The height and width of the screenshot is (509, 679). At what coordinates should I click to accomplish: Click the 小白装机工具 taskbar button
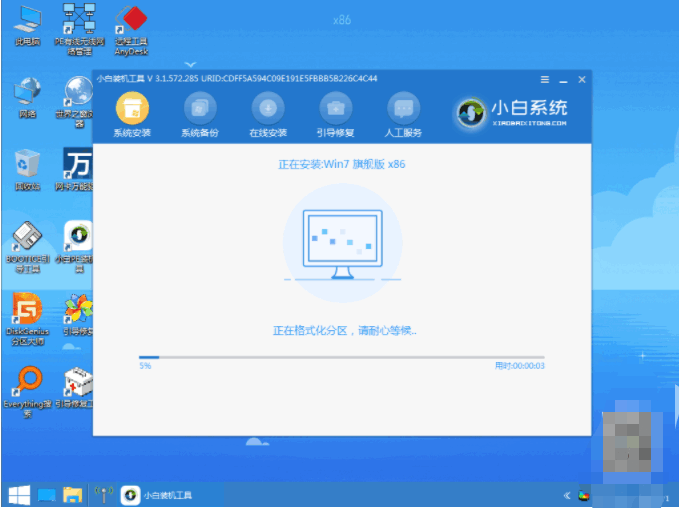pos(157,495)
